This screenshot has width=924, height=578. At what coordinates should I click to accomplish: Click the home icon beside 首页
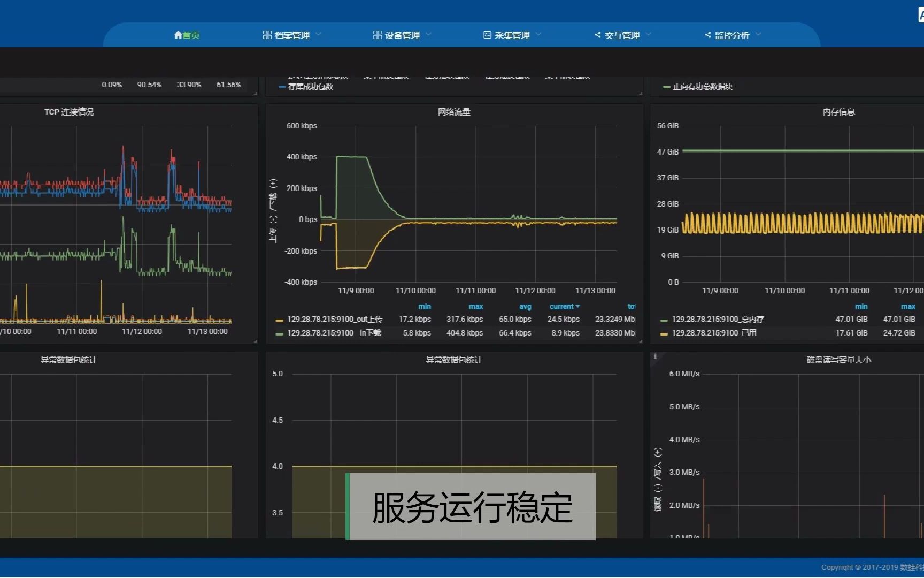(178, 35)
